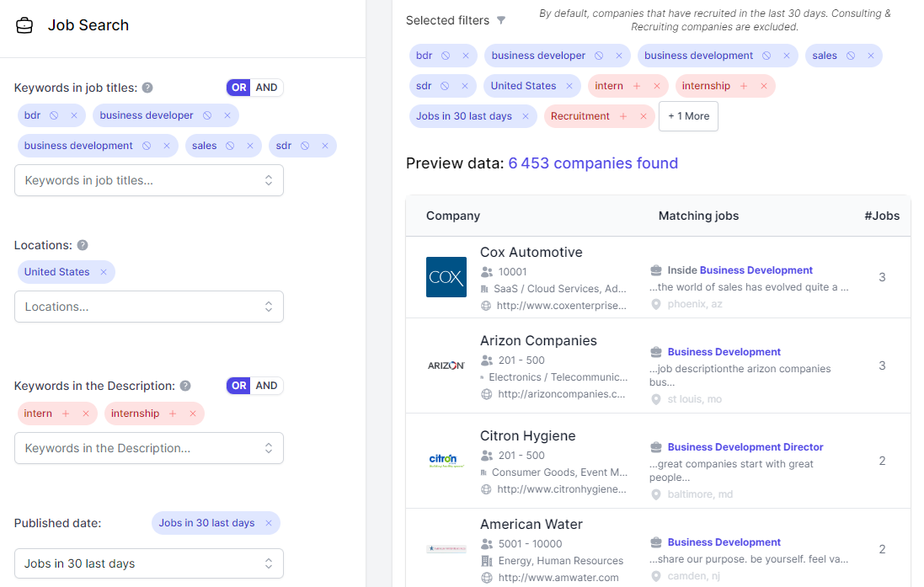Click Cox Automotive logo thumbnail
Viewport: 924px width, 587px height.
coord(446,277)
